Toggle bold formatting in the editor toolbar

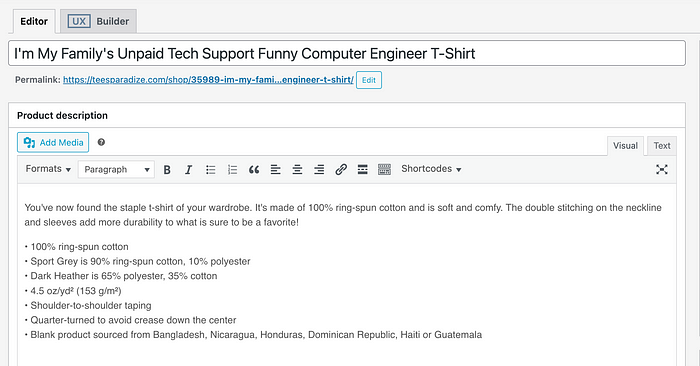click(167, 170)
